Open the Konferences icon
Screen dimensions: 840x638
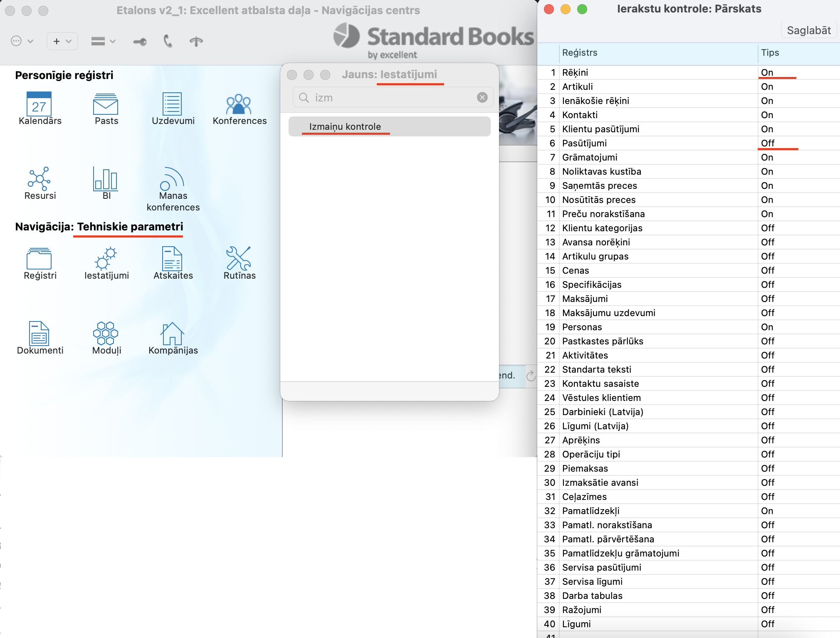click(x=239, y=104)
